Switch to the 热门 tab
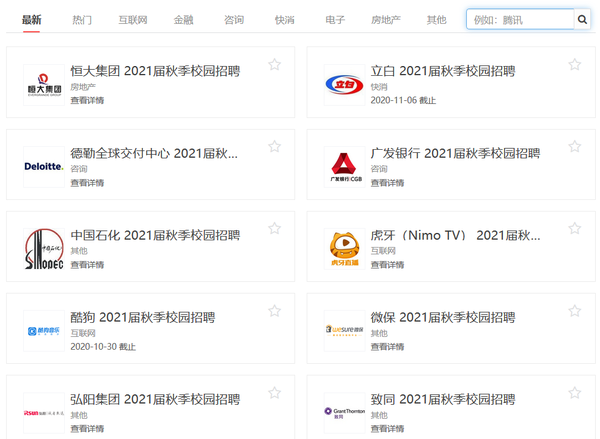This screenshot has width=600, height=439. pyautogui.click(x=82, y=20)
